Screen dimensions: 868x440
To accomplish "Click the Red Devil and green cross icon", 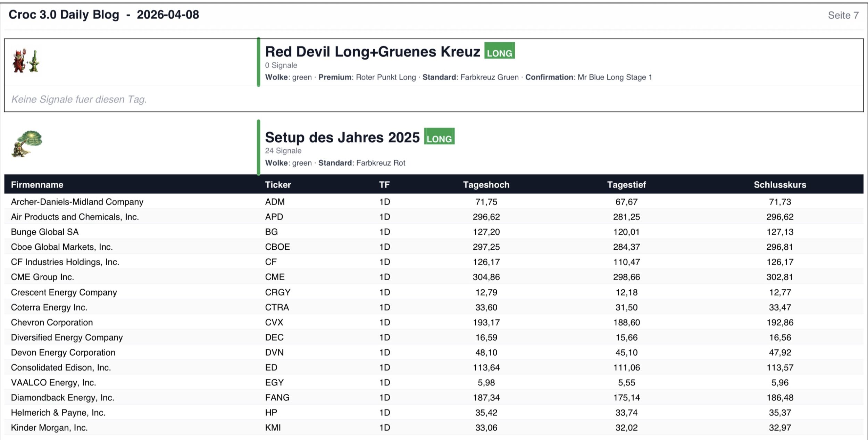I will (x=26, y=61).
